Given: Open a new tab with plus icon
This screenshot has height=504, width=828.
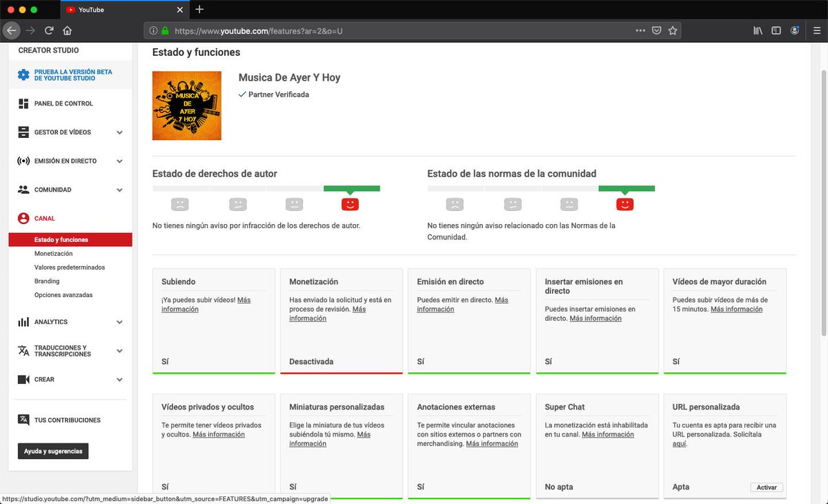Looking at the screenshot, I should (199, 10).
